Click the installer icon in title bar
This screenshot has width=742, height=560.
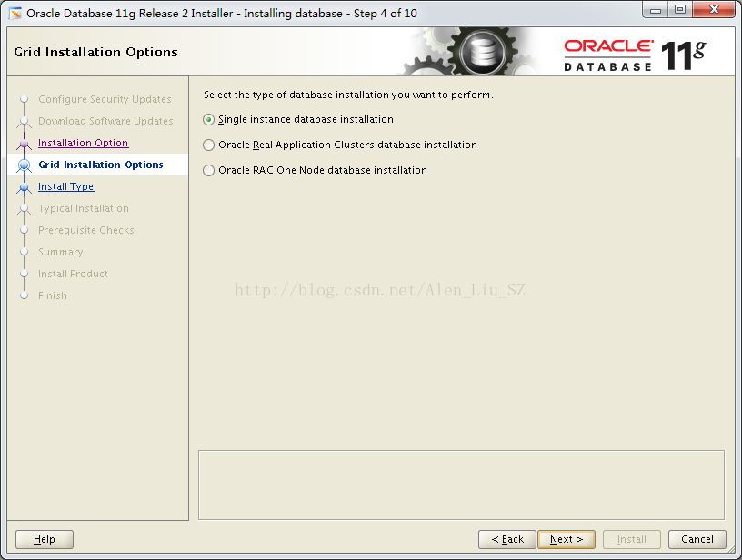[x=15, y=14]
